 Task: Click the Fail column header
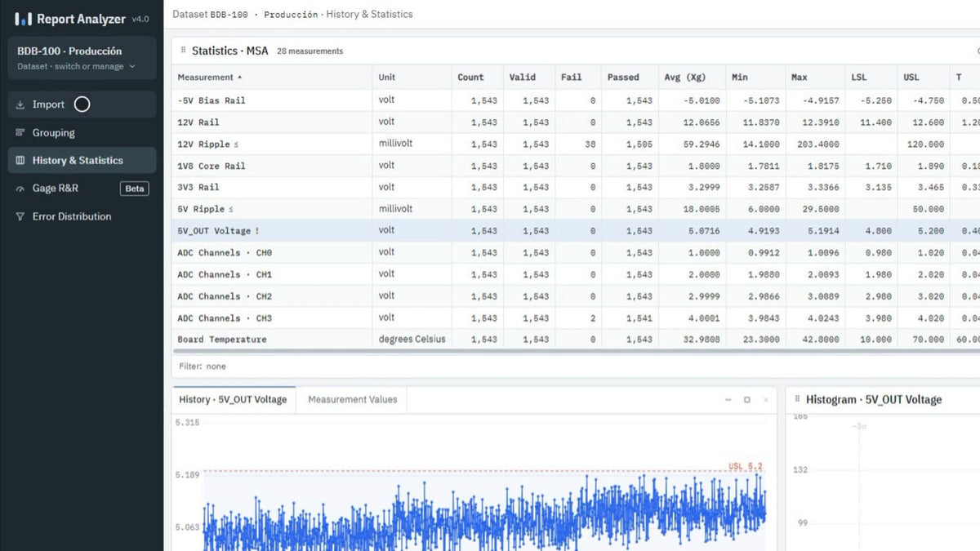click(x=578, y=78)
